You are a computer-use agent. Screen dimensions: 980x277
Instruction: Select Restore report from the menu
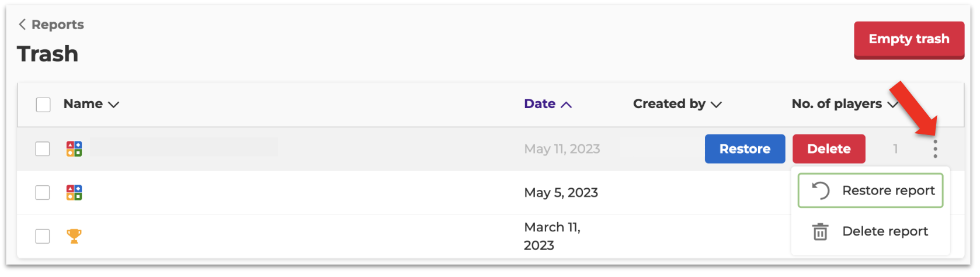(x=870, y=191)
